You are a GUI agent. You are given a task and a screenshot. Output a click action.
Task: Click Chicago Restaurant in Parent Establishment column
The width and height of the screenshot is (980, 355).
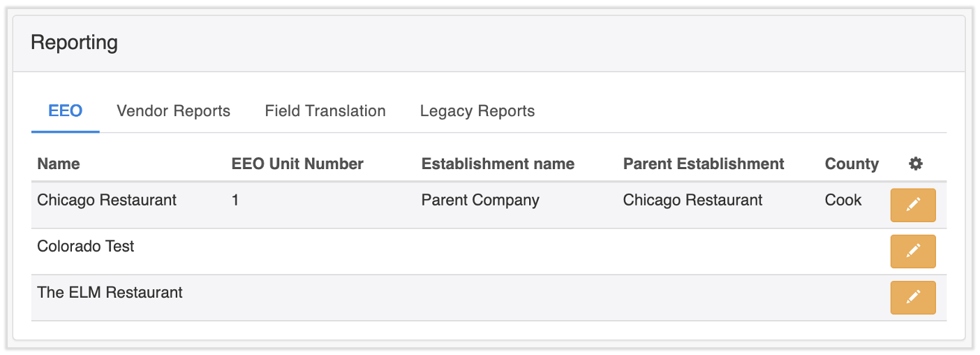[x=692, y=201]
